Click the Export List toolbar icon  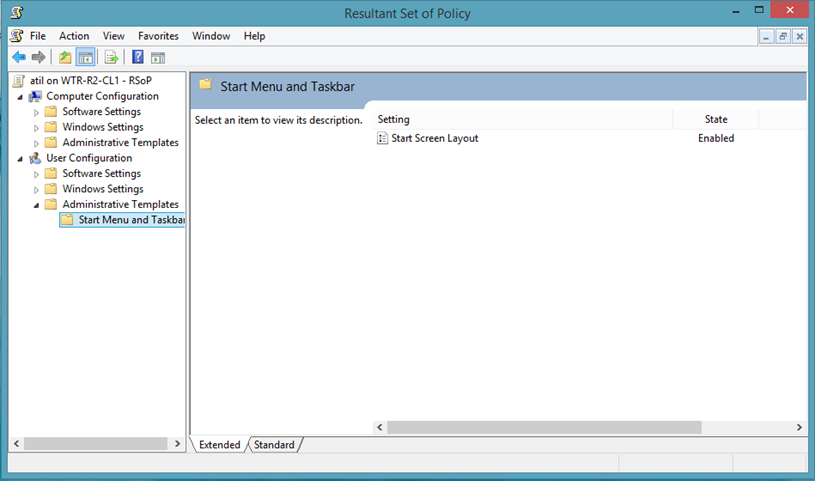tap(111, 57)
